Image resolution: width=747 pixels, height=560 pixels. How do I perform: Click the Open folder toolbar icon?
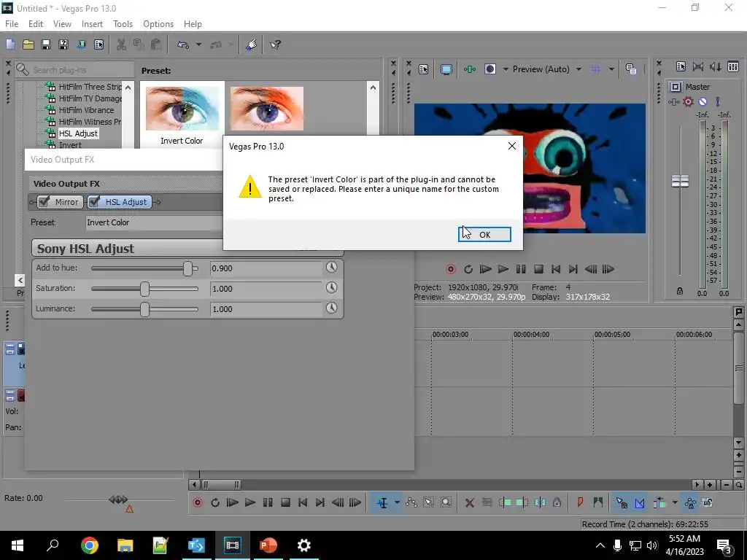click(x=28, y=44)
